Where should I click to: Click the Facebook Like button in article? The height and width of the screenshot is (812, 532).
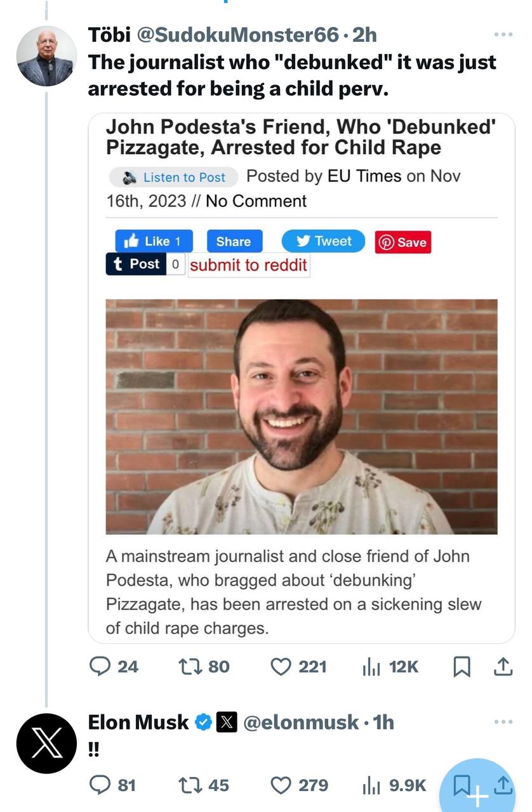pyautogui.click(x=154, y=241)
